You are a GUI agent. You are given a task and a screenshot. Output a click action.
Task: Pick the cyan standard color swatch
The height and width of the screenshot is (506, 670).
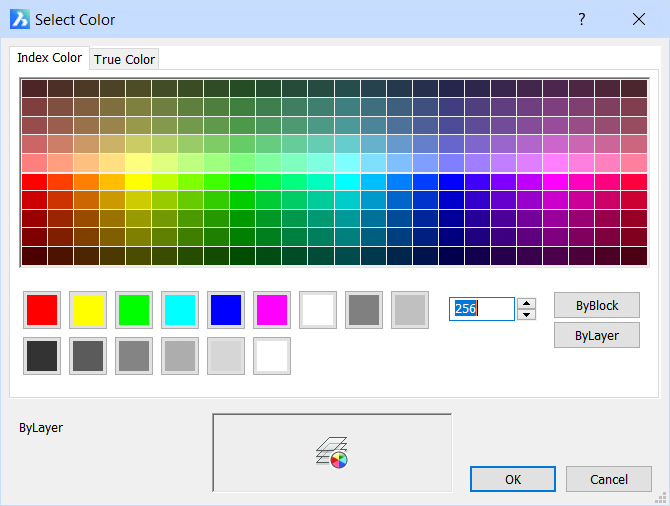180,310
